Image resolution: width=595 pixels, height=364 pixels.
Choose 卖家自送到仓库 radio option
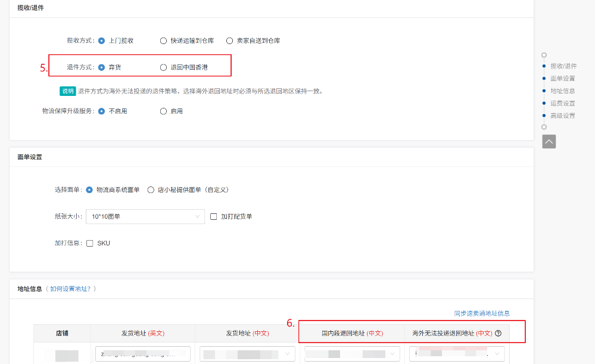pyautogui.click(x=229, y=41)
